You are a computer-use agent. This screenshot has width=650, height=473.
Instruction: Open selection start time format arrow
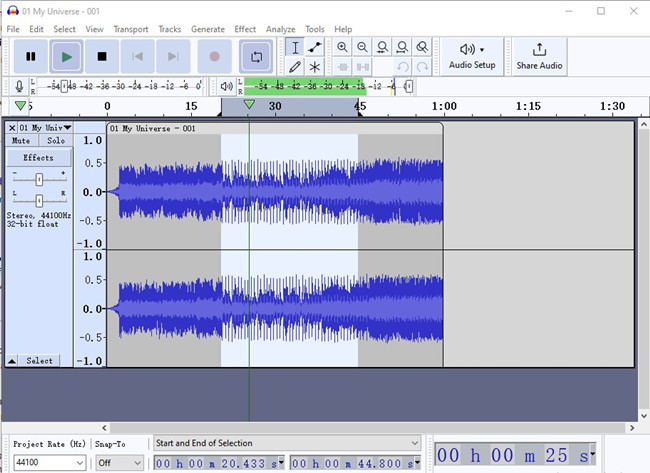tap(281, 462)
